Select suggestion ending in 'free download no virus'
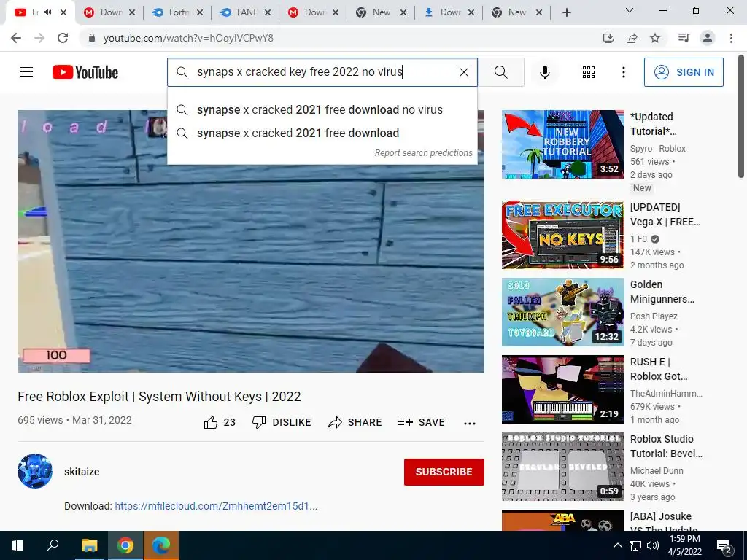 pos(322,109)
